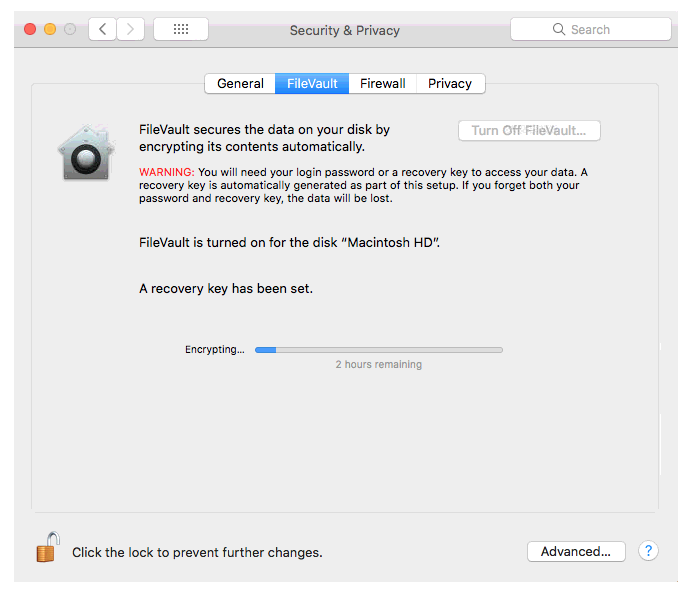Image resolution: width=686 pixels, height=590 pixels.
Task: Click the red WARNING text
Action: (x=166, y=172)
